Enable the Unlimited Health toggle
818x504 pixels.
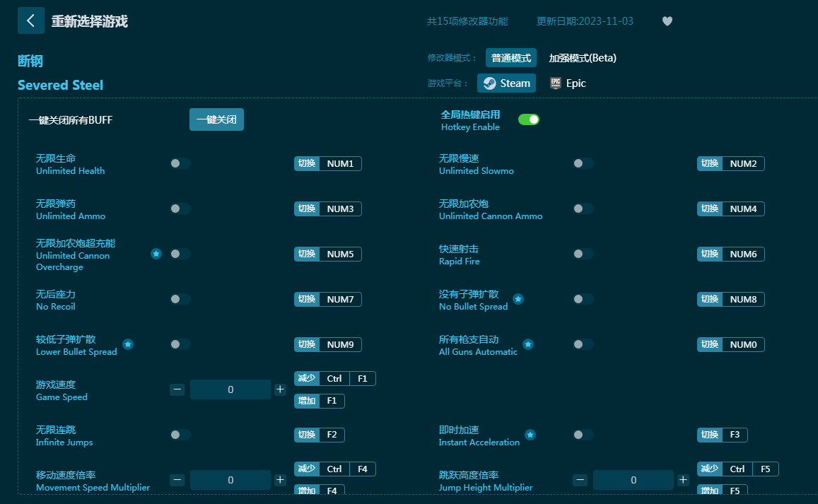(x=180, y=163)
